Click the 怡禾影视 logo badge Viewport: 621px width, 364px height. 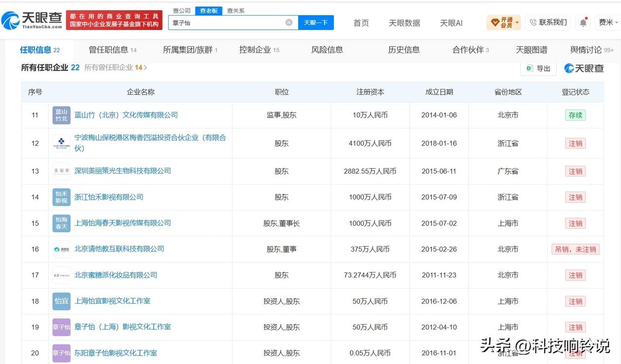coord(62,197)
